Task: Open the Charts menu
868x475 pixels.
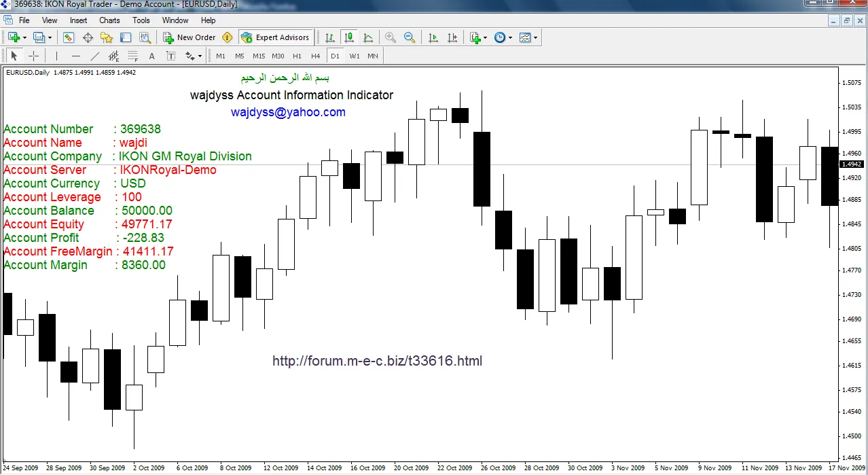Action: click(109, 20)
